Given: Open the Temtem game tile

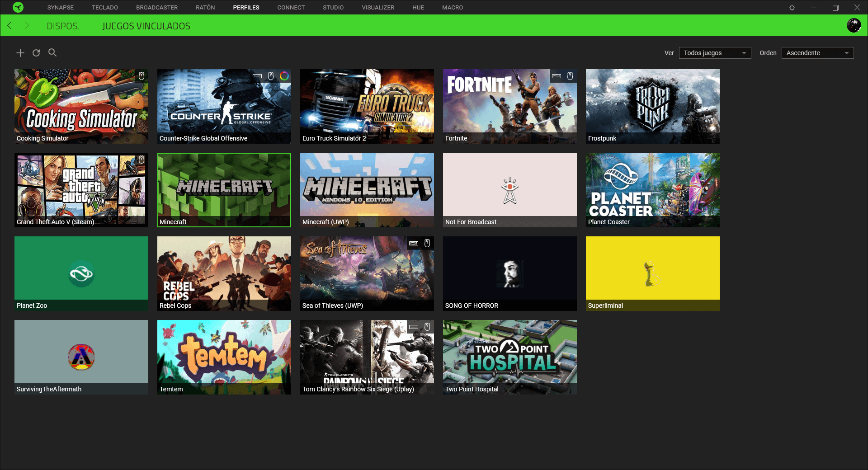Looking at the screenshot, I should (224, 357).
